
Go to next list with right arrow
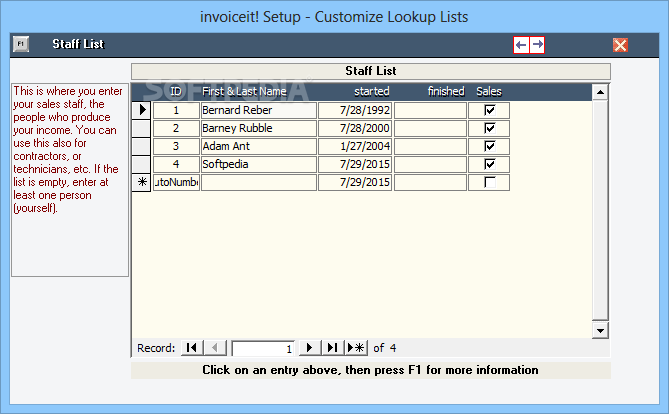(537, 45)
